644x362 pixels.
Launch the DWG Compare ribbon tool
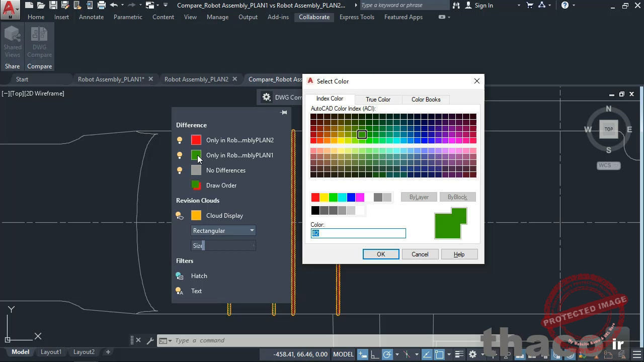tap(39, 43)
